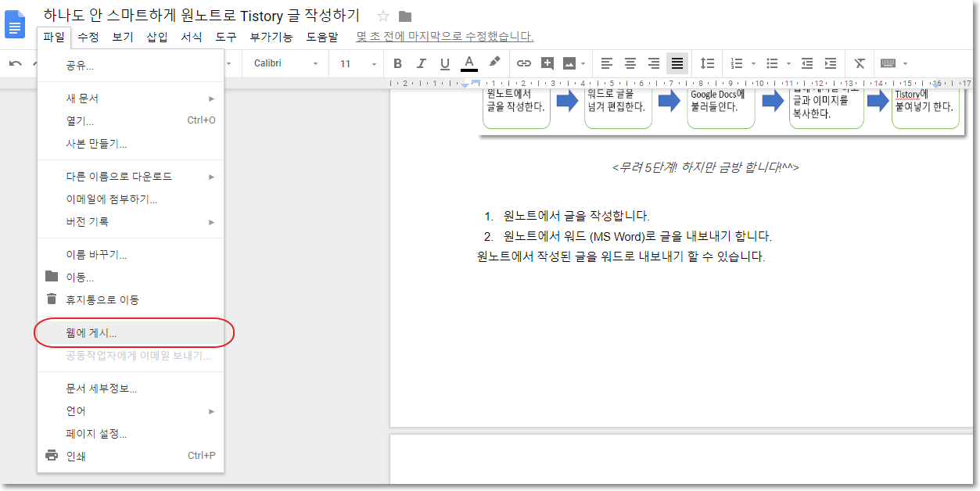Choose 이동... with folder icon
This screenshot has width=980, height=491.
131,278
